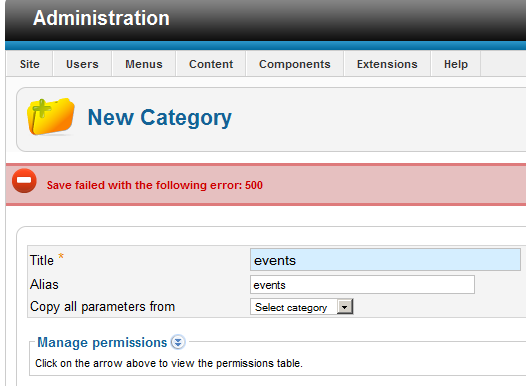Click the New Category page heading
The width and height of the screenshot is (526, 386).
click(x=160, y=118)
